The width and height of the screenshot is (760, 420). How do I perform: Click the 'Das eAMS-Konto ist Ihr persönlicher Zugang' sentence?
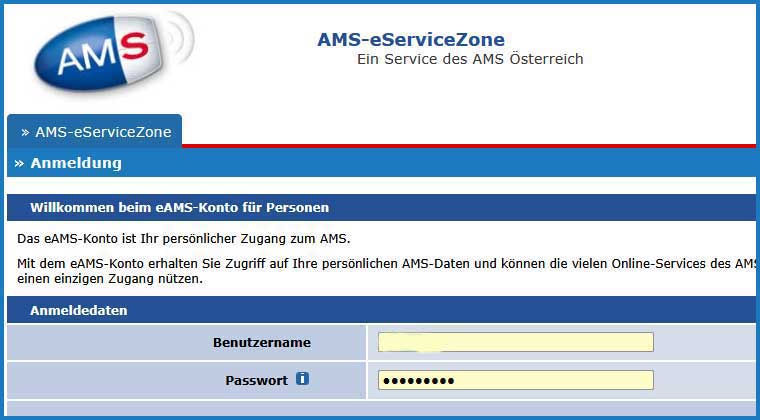(x=184, y=239)
